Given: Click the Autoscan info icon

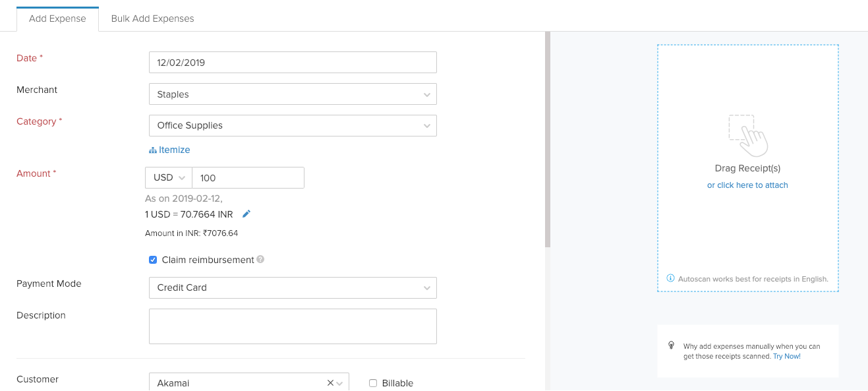Looking at the screenshot, I should (671, 279).
